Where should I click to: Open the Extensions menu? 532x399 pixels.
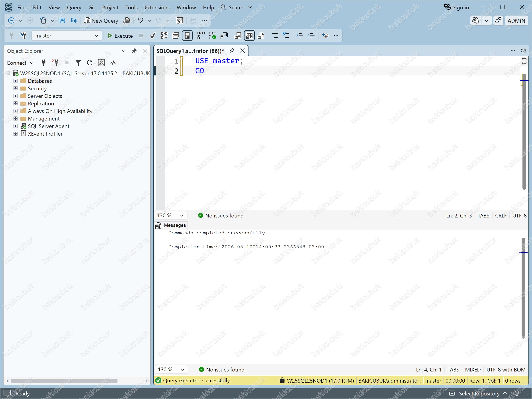tap(157, 8)
